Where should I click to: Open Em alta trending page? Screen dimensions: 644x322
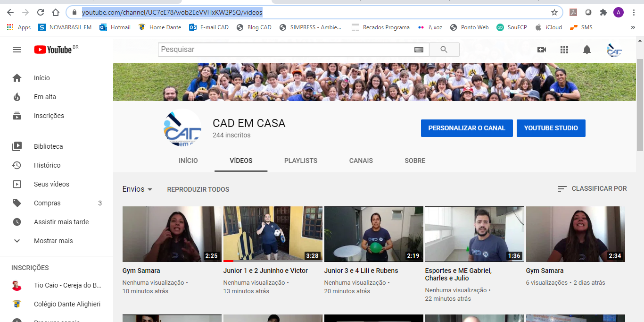(57, 97)
